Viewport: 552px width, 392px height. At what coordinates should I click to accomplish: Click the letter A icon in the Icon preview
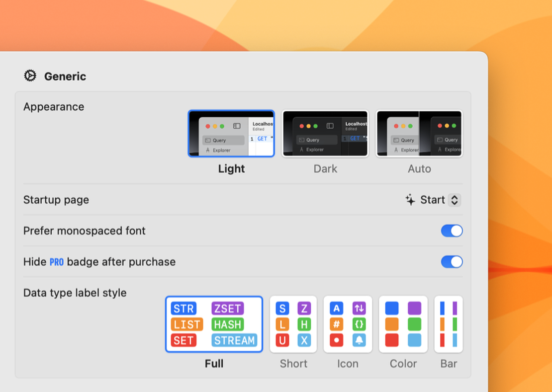[336, 308]
